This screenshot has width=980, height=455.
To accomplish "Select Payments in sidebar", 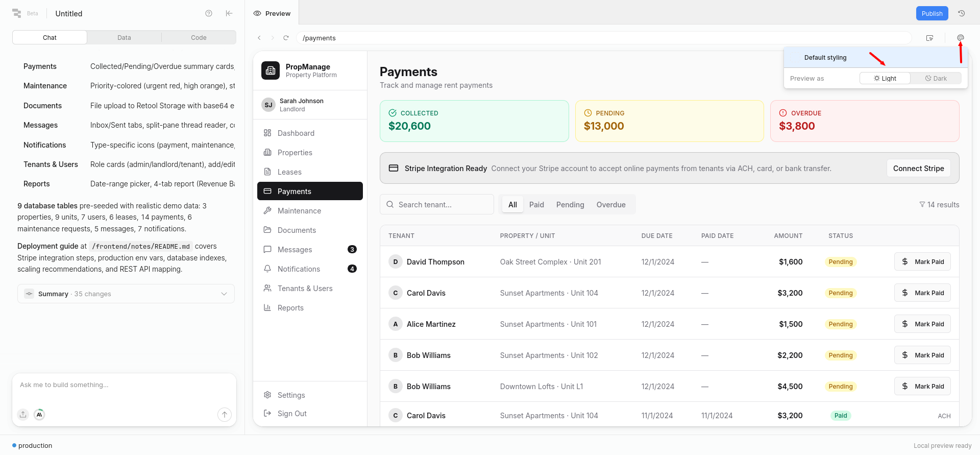I will (x=310, y=191).
